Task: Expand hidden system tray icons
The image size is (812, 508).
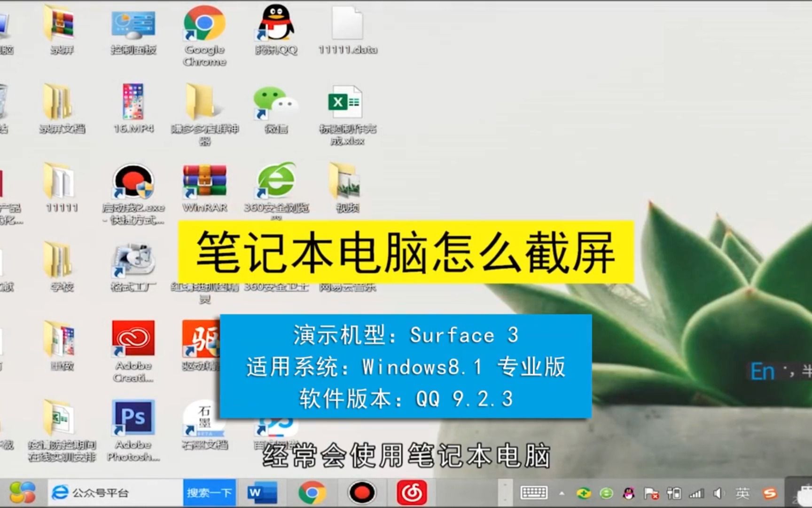Action: pos(562,493)
